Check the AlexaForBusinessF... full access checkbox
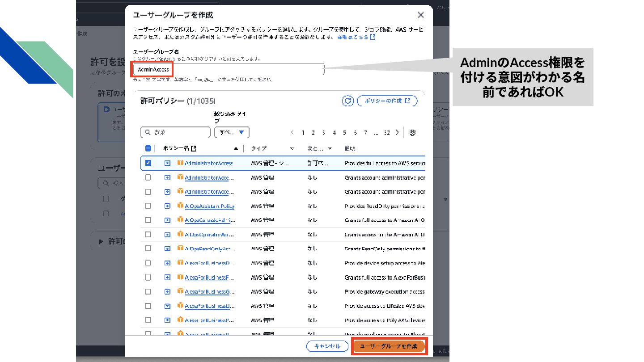 (x=148, y=277)
